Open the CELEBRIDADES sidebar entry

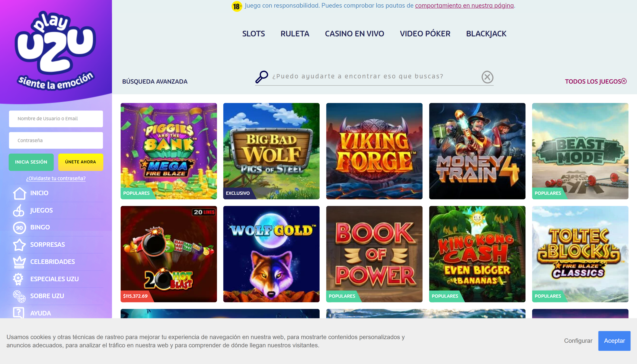click(x=52, y=262)
